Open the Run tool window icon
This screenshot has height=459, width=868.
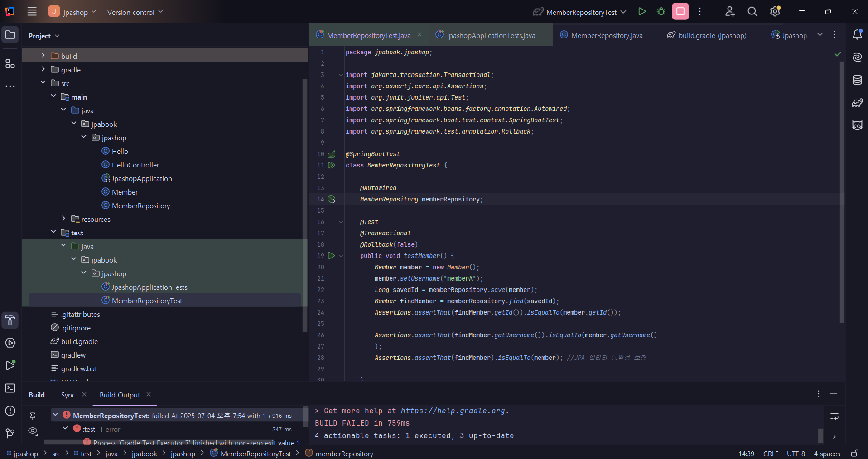click(10, 365)
